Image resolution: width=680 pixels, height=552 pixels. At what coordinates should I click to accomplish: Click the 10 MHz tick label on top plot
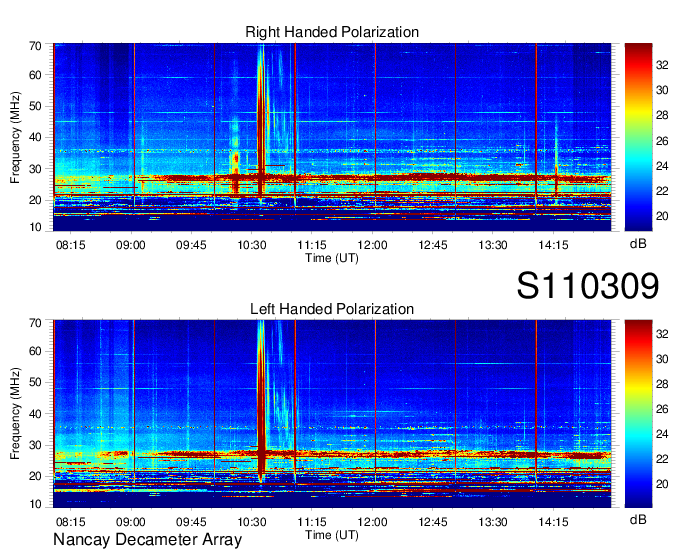click(36, 227)
